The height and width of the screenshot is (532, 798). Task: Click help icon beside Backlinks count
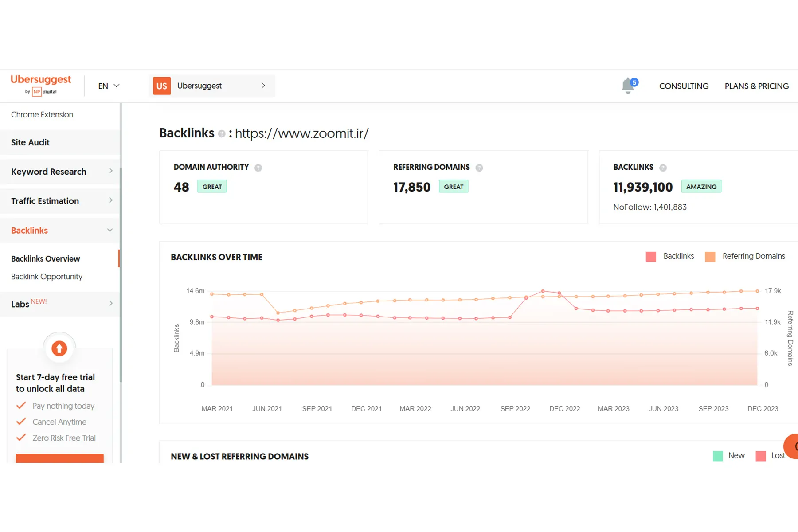[663, 168]
